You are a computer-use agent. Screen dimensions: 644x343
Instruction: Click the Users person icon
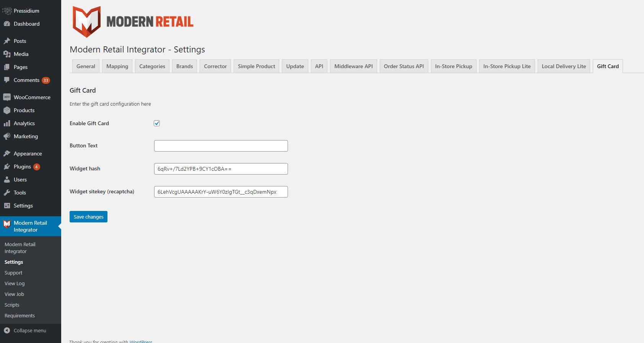[7, 180]
